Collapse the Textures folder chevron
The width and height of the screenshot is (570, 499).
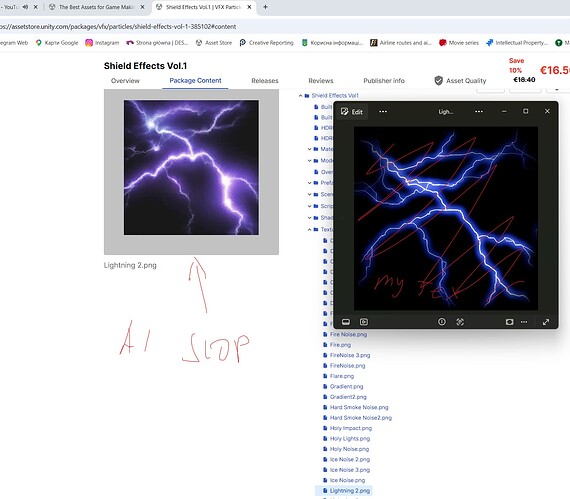(x=309, y=229)
